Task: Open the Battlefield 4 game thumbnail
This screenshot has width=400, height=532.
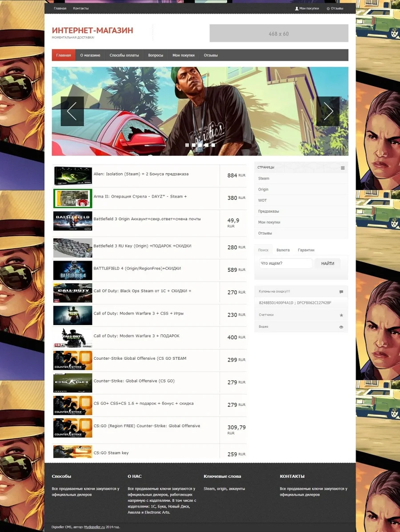Action: pos(72,270)
